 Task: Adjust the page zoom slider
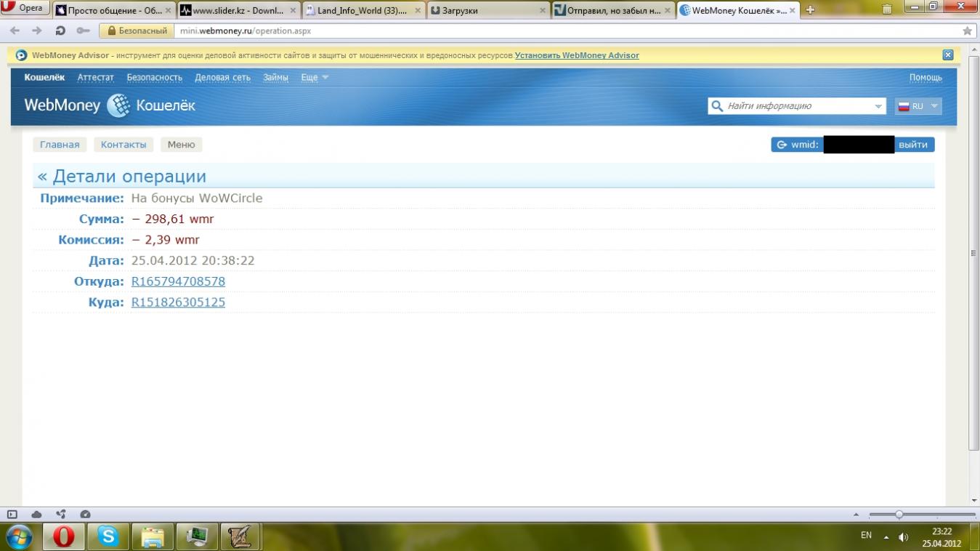point(899,515)
